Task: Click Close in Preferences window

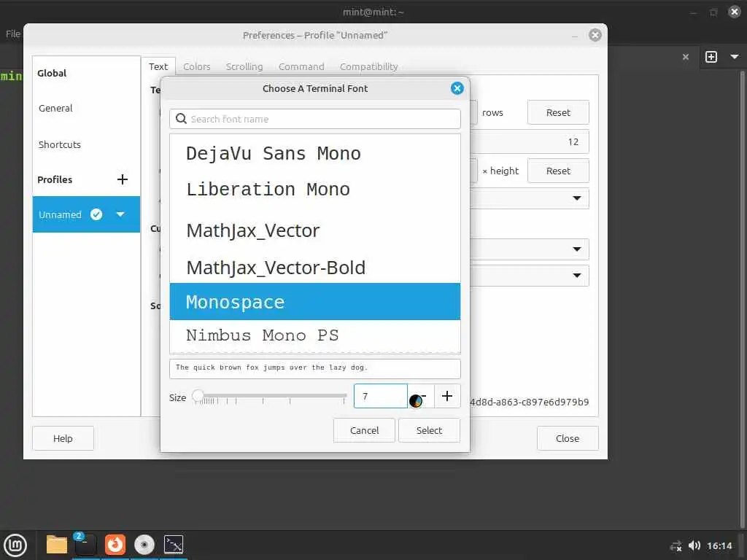Action: coord(568,438)
